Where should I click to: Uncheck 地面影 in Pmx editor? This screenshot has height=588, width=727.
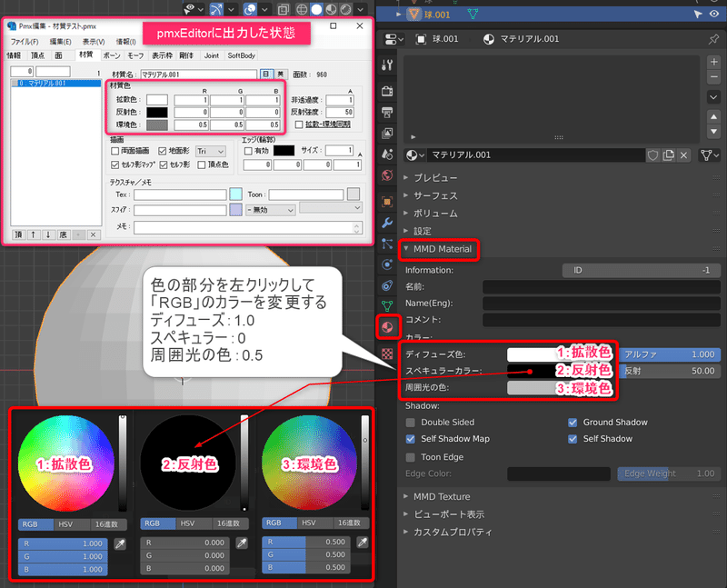163,151
